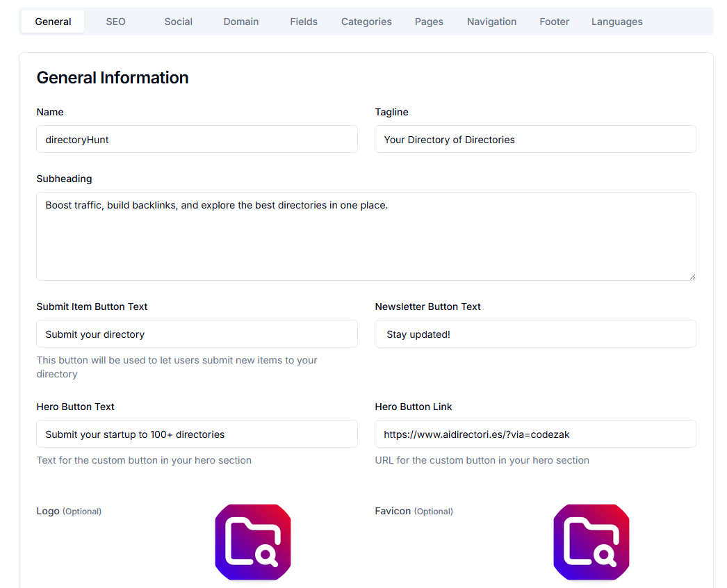The image size is (727, 588).
Task: Click the Hero Button Link URL field
Action: click(x=535, y=434)
